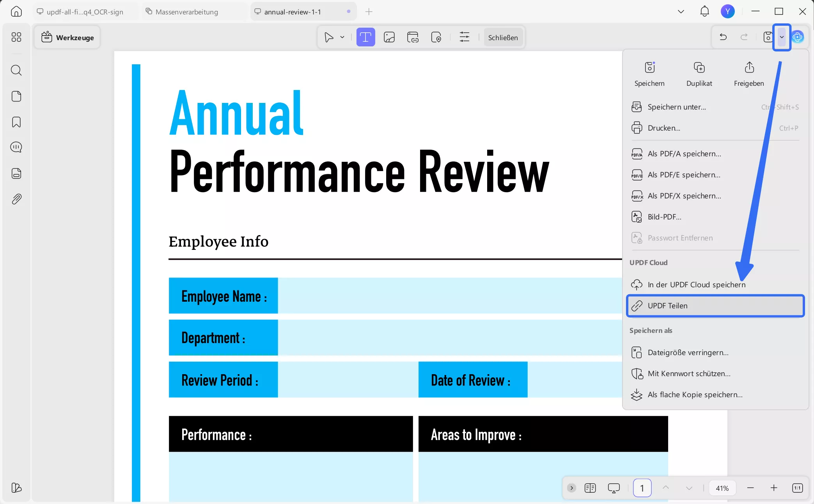Screen dimensions: 814x504
Task: Click the page number input field
Action: tap(642, 488)
